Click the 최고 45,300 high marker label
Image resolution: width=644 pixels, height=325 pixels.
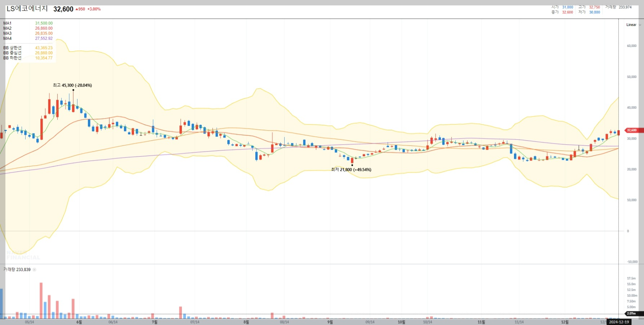pyautogui.click(x=72, y=85)
